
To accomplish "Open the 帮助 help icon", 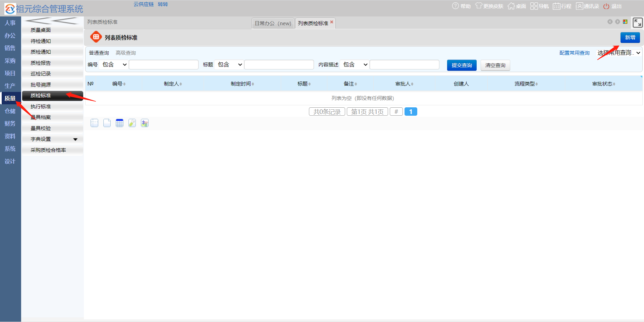I will (455, 6).
